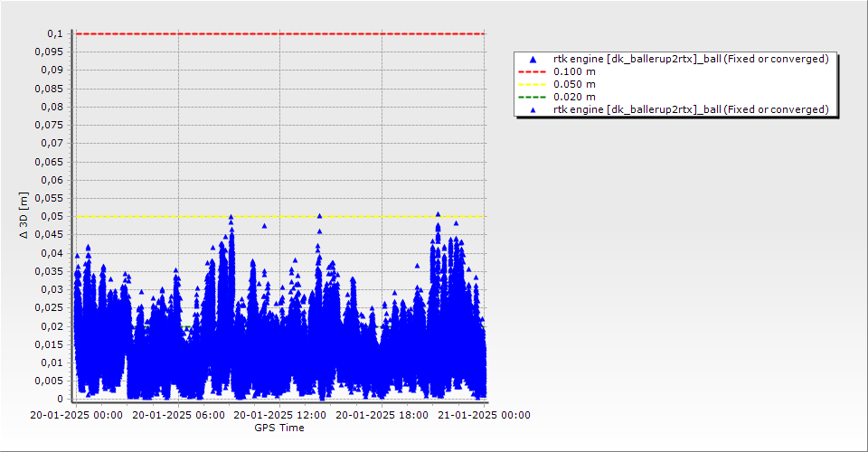
Task: Click y-axis tick label '0,08'
Action: (x=52, y=107)
